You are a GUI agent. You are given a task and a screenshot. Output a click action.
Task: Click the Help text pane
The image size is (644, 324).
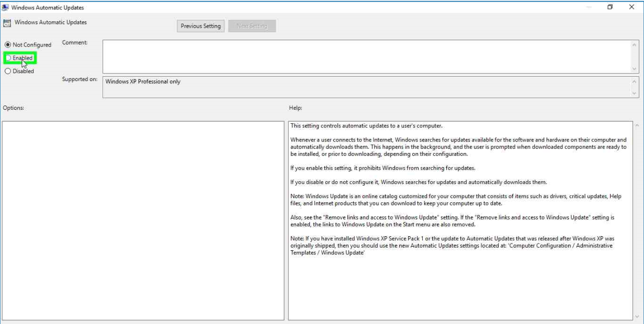(x=460, y=221)
